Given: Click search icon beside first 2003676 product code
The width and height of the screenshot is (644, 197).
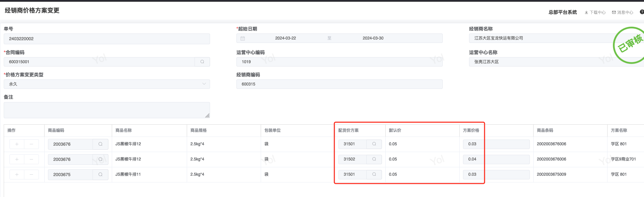Looking at the screenshot, I should (100, 144).
